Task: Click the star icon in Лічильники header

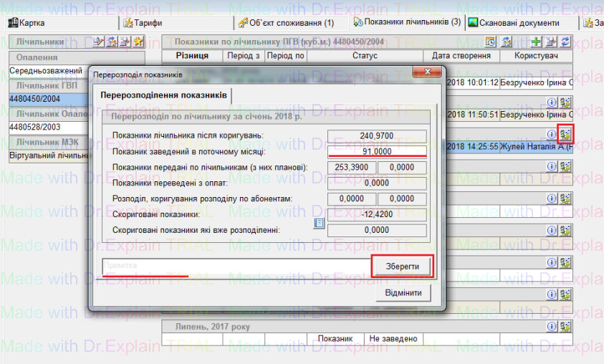Action: 138,42
